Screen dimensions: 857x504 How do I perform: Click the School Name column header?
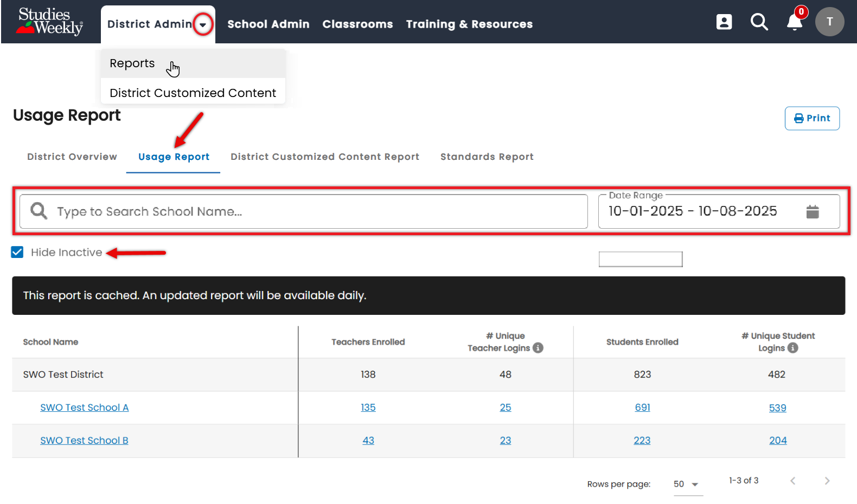pyautogui.click(x=50, y=342)
